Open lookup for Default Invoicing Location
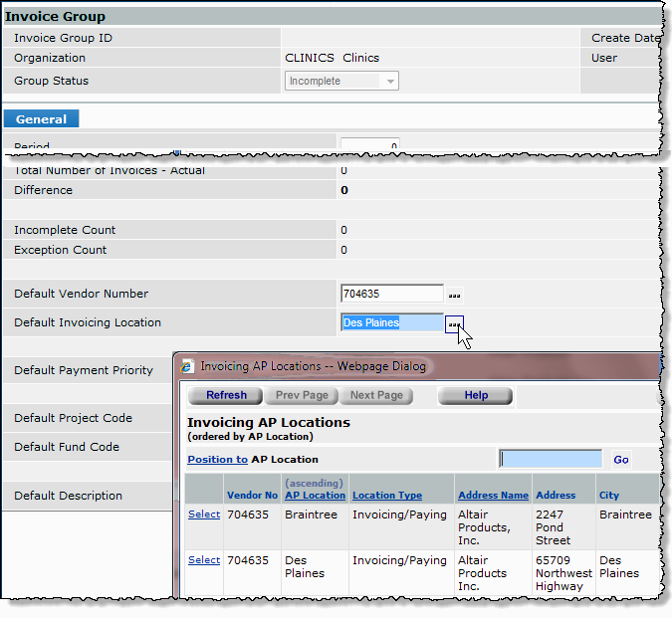The height and width of the screenshot is (618, 672). (x=454, y=323)
